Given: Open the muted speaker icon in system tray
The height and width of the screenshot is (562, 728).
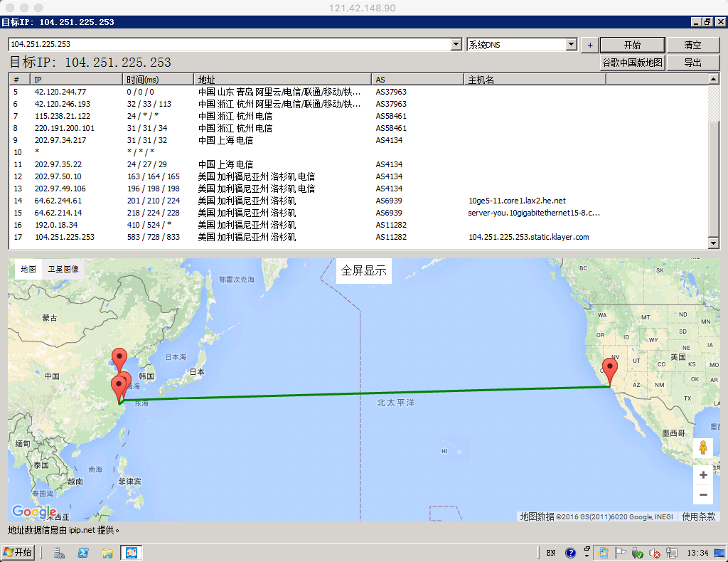Looking at the screenshot, I should (x=655, y=552).
